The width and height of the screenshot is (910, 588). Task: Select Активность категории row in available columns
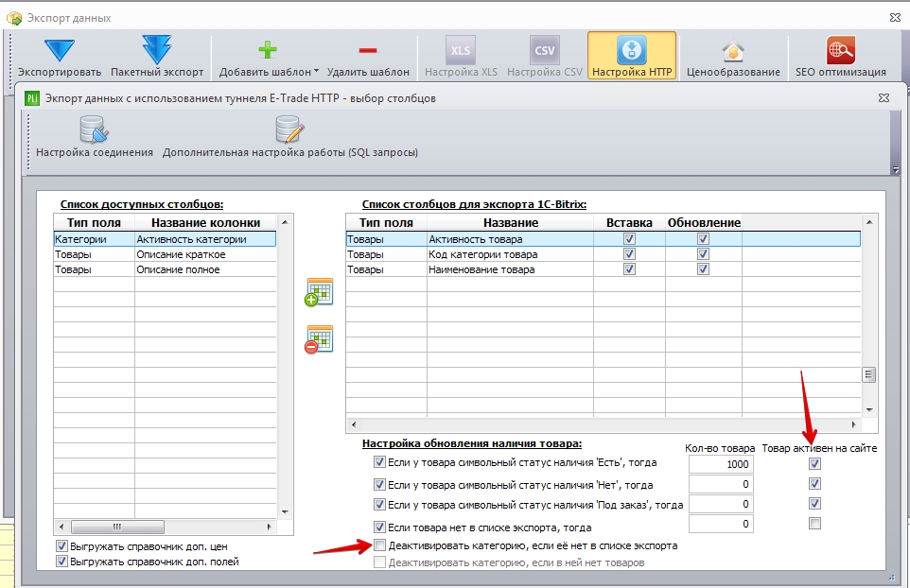point(165,239)
